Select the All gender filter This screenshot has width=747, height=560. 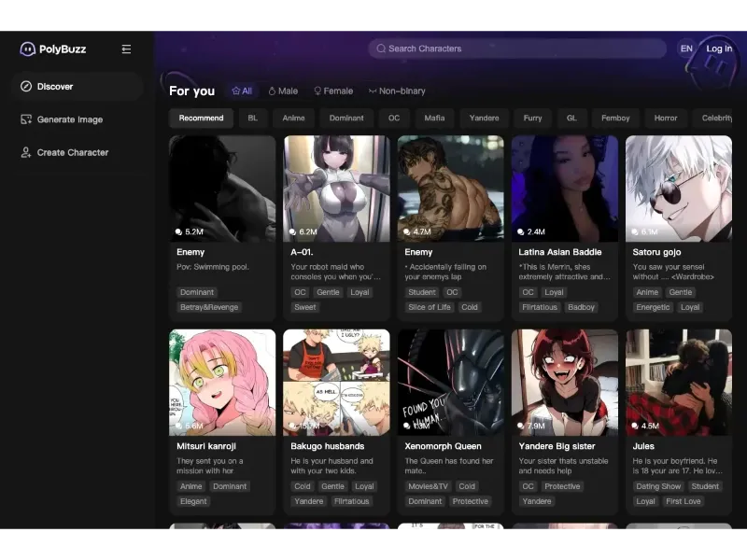pos(242,91)
